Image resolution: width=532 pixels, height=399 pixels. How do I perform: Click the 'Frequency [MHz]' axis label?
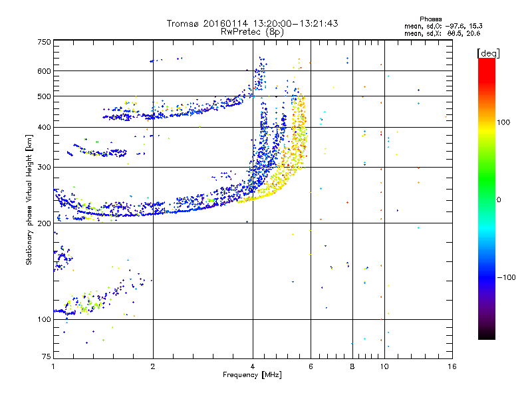pyautogui.click(x=253, y=375)
